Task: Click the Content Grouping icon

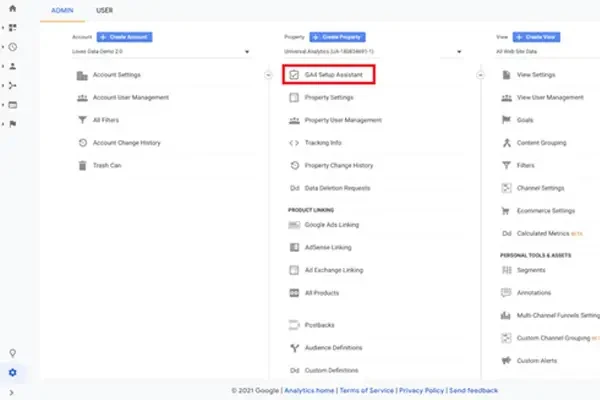Action: pyautogui.click(x=507, y=143)
